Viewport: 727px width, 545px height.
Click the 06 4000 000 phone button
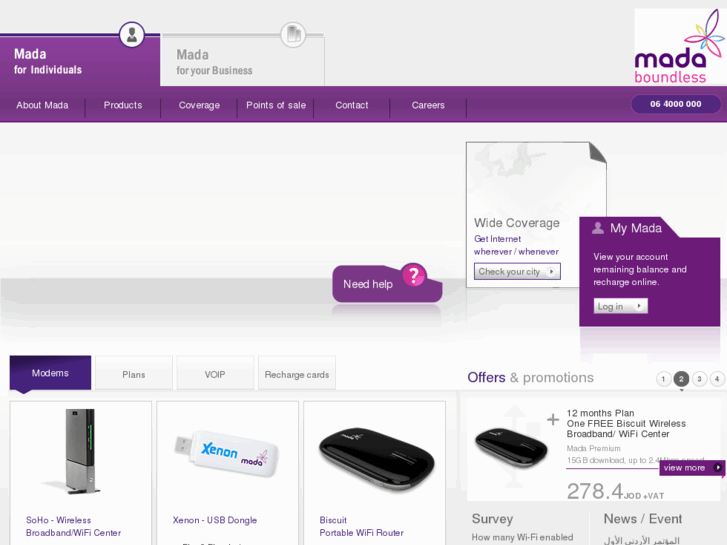point(676,104)
